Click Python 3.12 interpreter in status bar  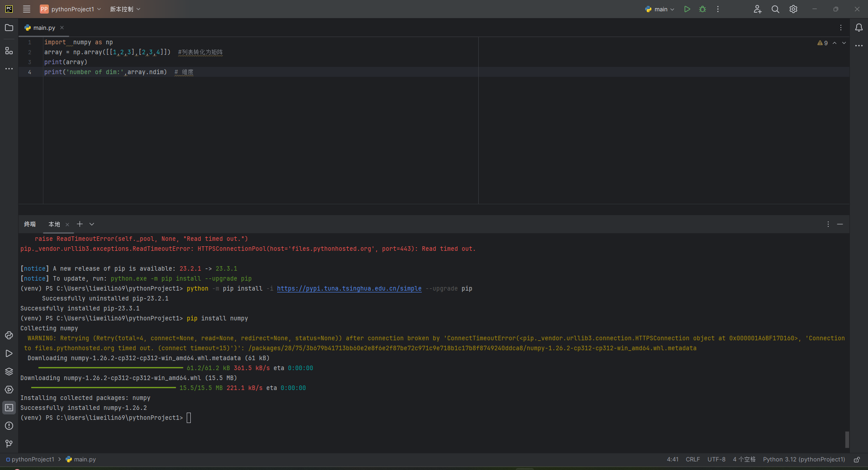[803, 460]
